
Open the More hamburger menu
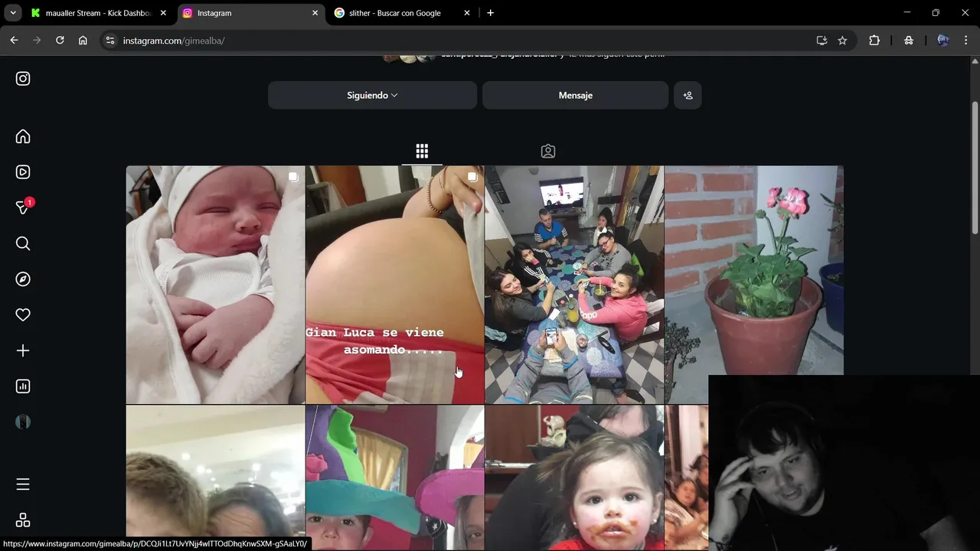click(x=23, y=484)
